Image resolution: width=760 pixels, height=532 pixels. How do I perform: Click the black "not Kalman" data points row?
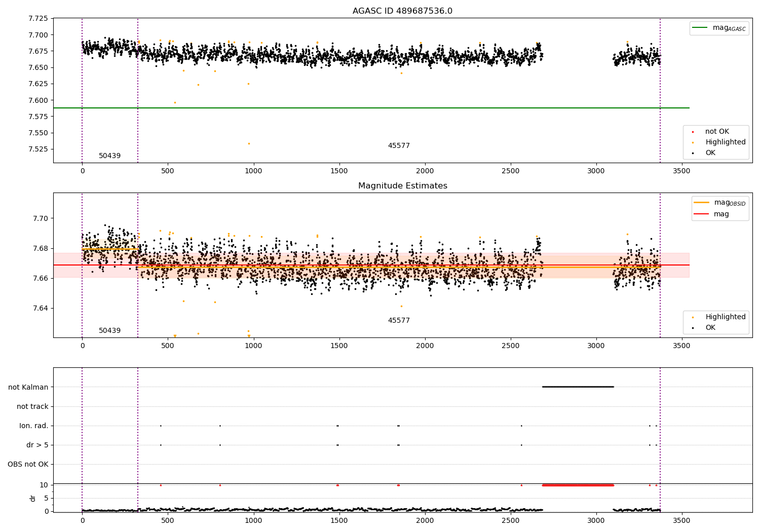pos(578,387)
